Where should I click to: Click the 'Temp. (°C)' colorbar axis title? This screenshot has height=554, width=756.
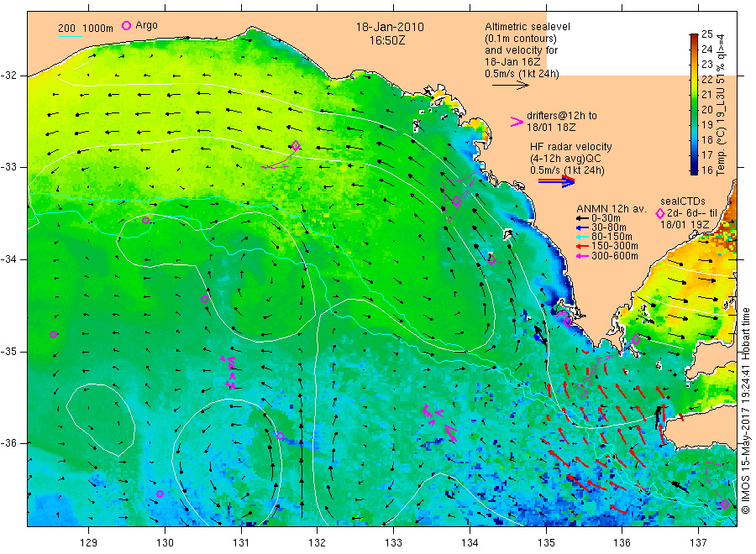(721, 154)
